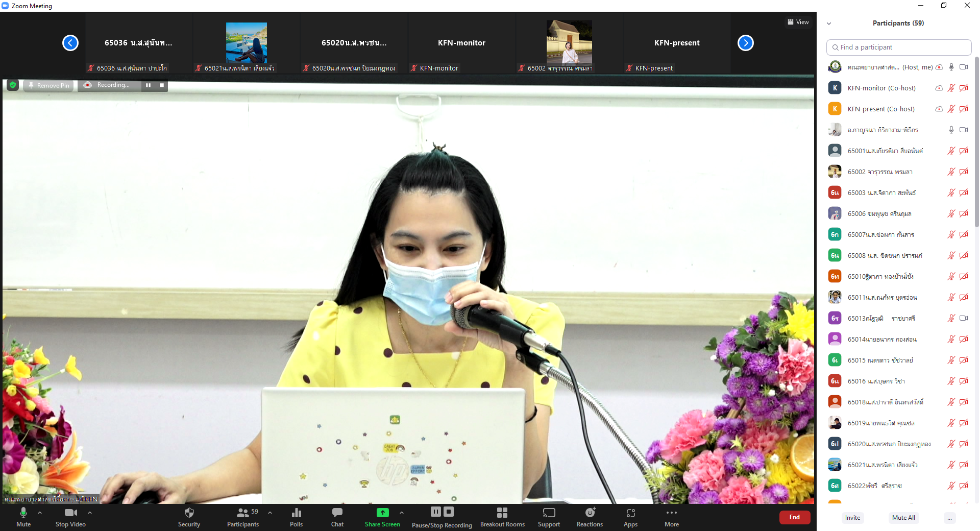This screenshot has height=531, width=980.
Task: Mute the microphone in the bottom toolbar
Action: pos(23,517)
